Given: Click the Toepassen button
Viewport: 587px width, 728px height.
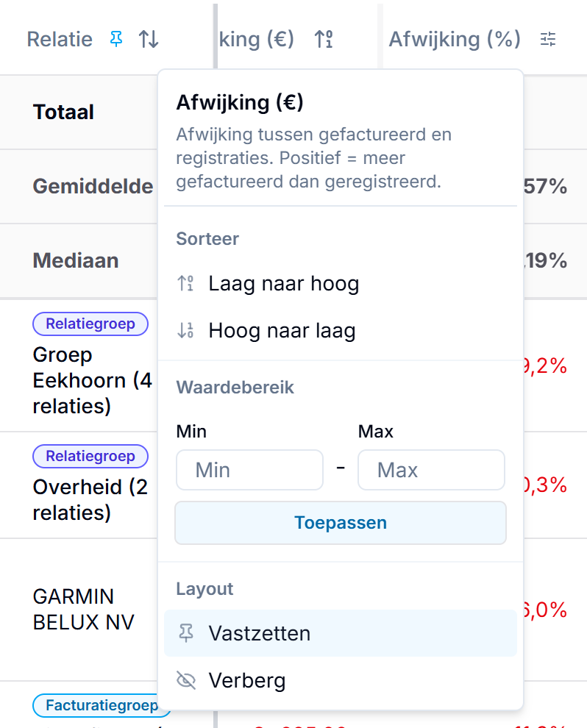Looking at the screenshot, I should click(341, 523).
